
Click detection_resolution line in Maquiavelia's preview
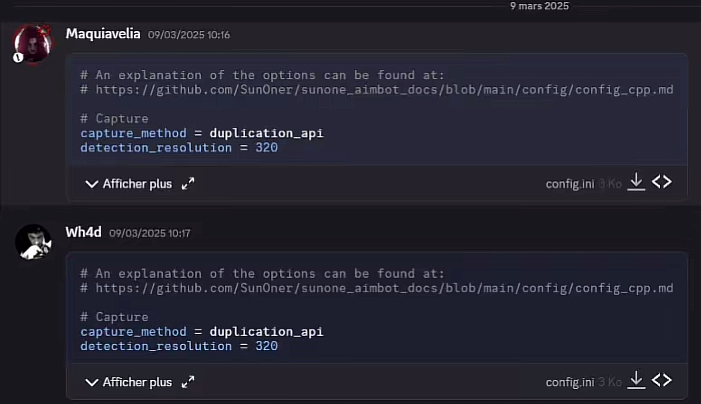coord(179,147)
